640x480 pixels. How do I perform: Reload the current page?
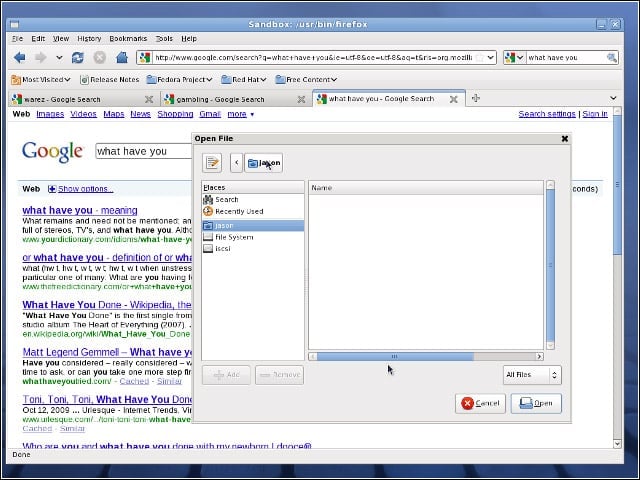[x=78, y=58]
